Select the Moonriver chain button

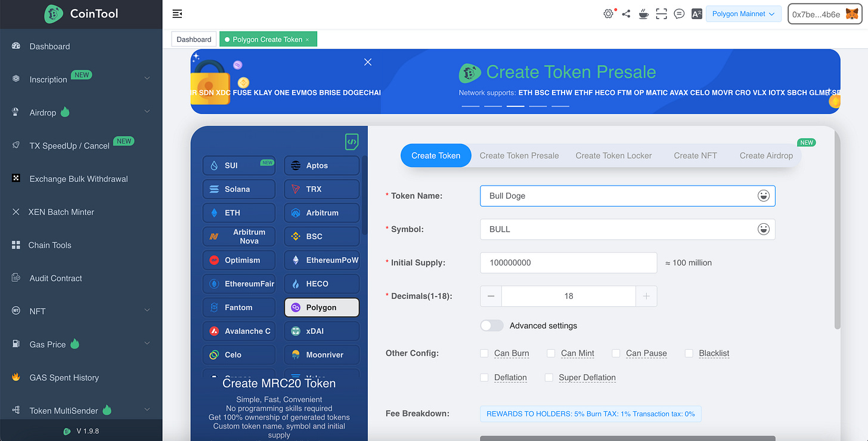(x=322, y=354)
